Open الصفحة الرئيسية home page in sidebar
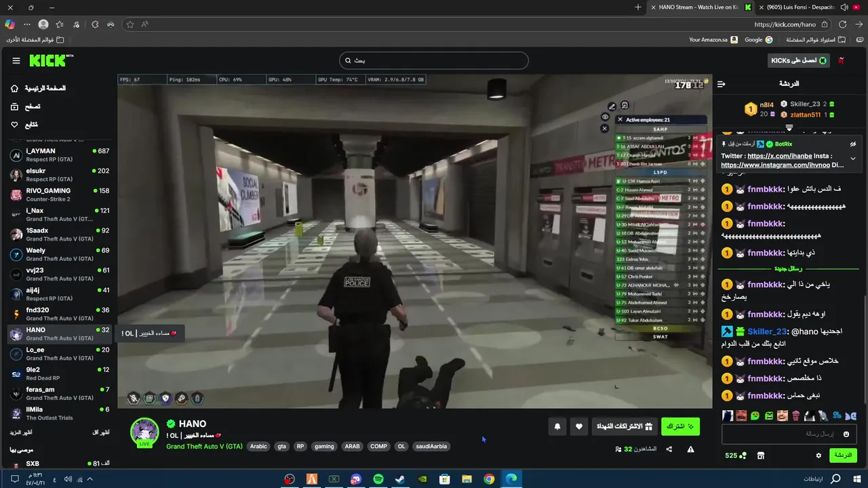Viewport: 868px width, 488px height. [x=39, y=88]
